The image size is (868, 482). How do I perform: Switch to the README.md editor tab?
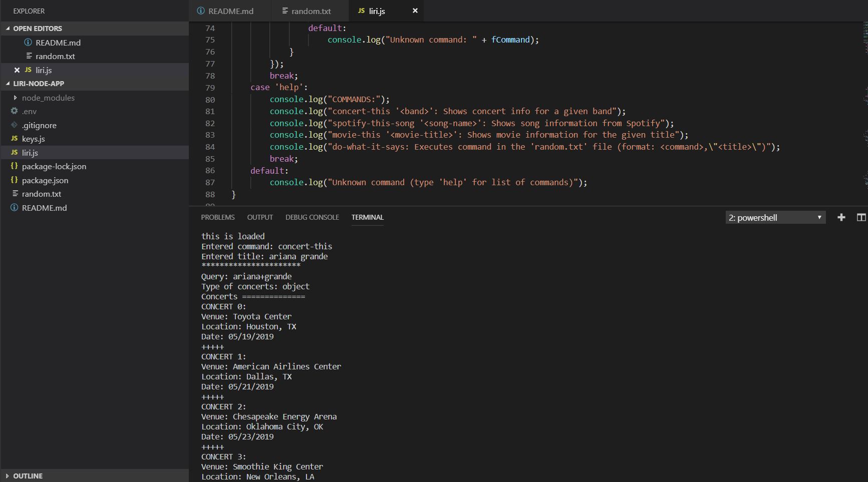(x=230, y=11)
